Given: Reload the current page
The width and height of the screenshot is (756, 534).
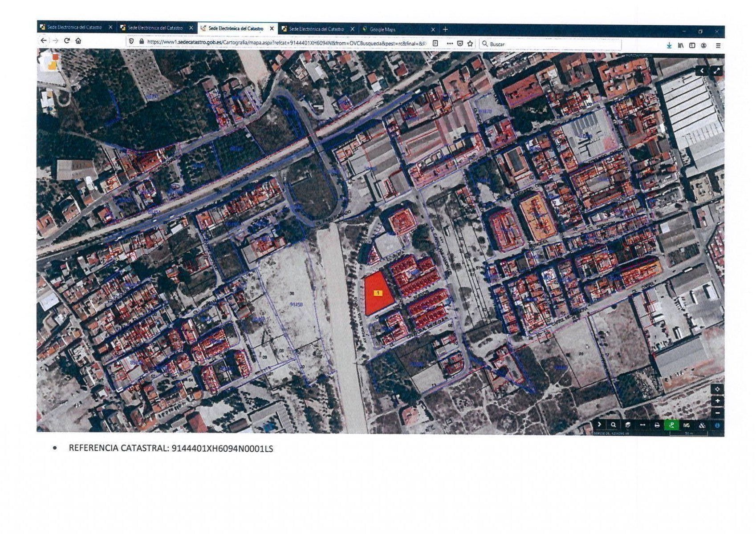Looking at the screenshot, I should (x=67, y=40).
